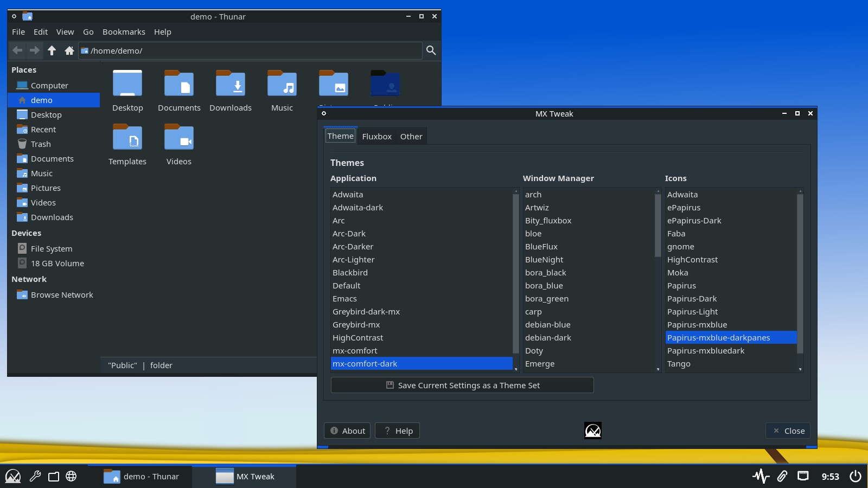Open 18 GB Volume under Devices
The height and width of the screenshot is (488, 868).
point(54,264)
